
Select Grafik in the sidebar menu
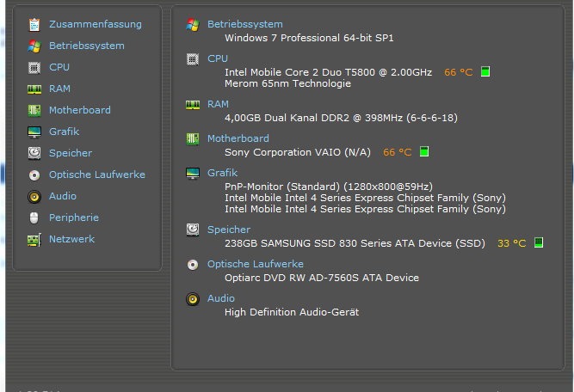[x=64, y=132]
